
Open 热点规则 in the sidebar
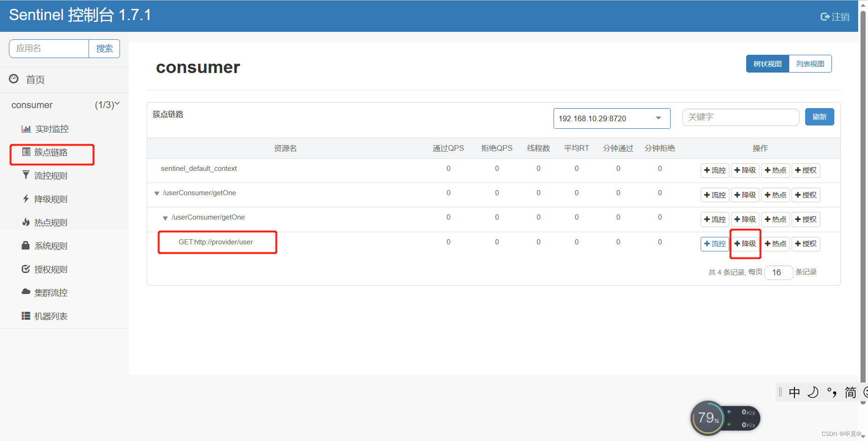(51, 222)
